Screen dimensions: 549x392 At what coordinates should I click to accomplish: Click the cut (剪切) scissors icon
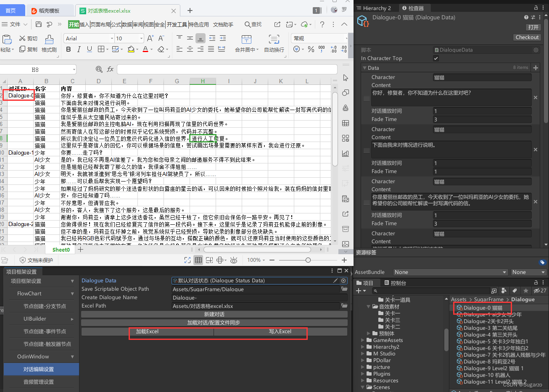pyautogui.click(x=22, y=38)
